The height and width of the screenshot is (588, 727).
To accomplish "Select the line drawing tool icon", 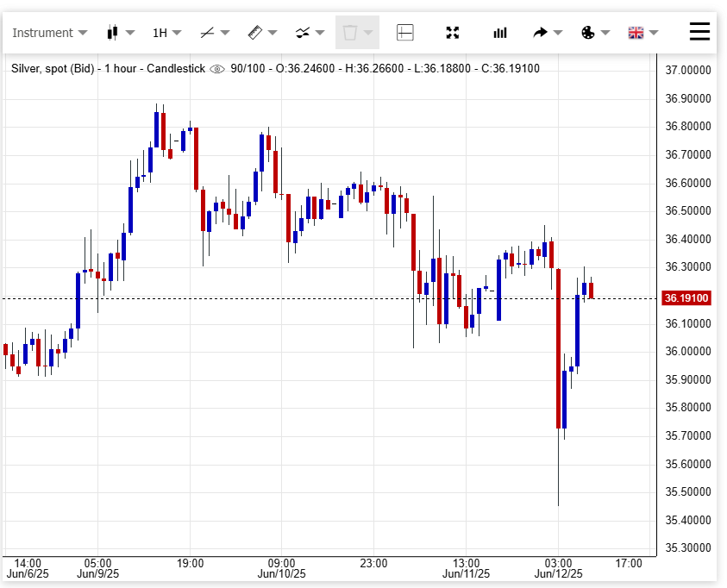I will pos(207,33).
